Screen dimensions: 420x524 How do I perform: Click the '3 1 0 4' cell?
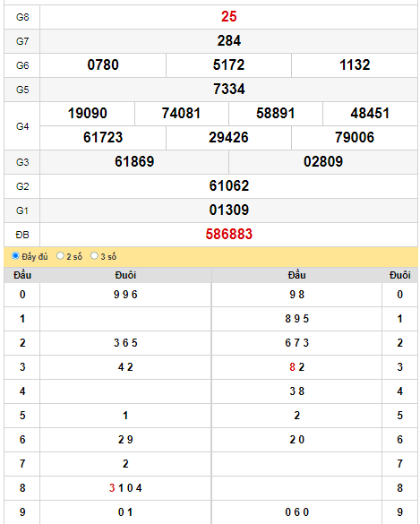click(125, 488)
